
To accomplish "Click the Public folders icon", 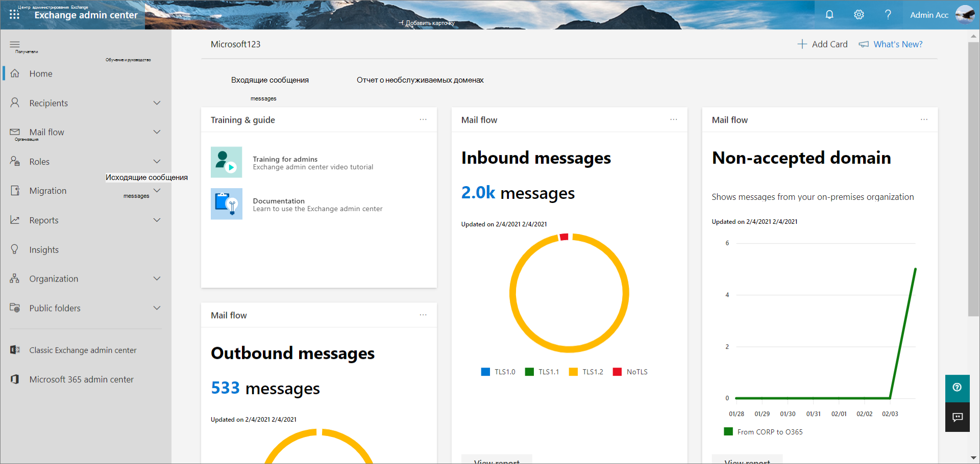I will (15, 308).
